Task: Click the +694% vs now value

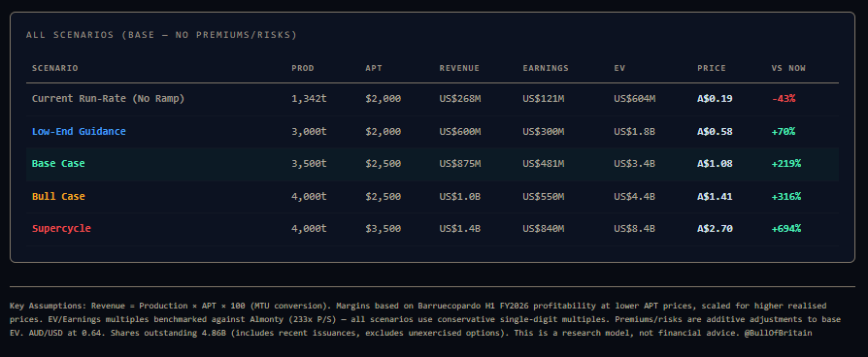Action: (x=786, y=229)
